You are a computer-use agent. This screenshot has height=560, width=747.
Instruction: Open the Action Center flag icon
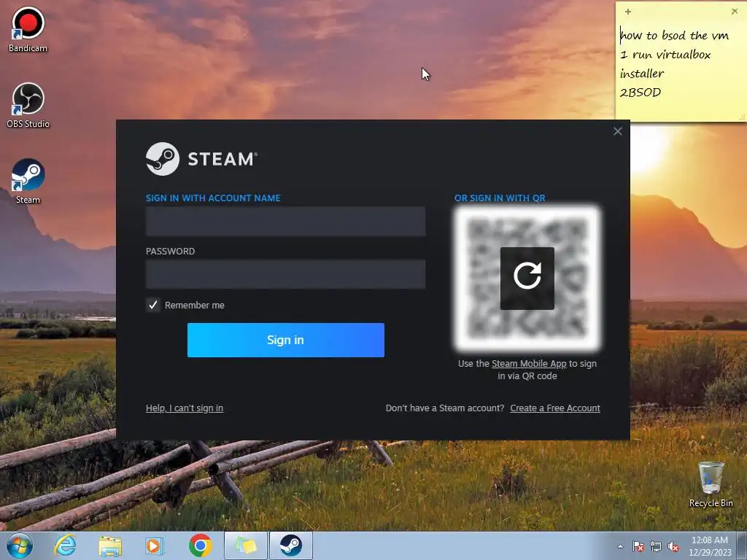(638, 547)
